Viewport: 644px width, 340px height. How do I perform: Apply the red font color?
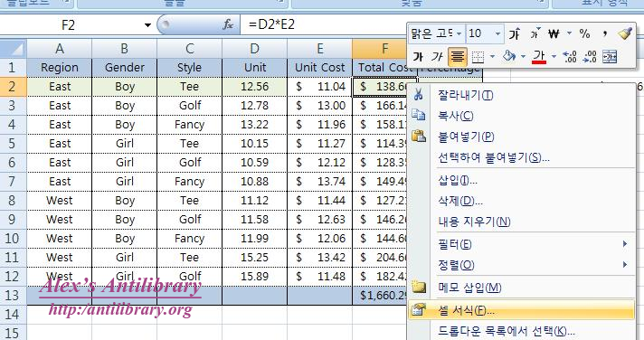click(539, 57)
